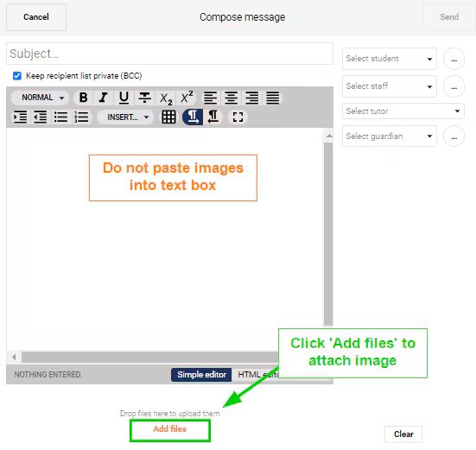Viewport: 476px width, 450px height.
Task: Open the Select tutor dropdown
Action: click(x=403, y=111)
